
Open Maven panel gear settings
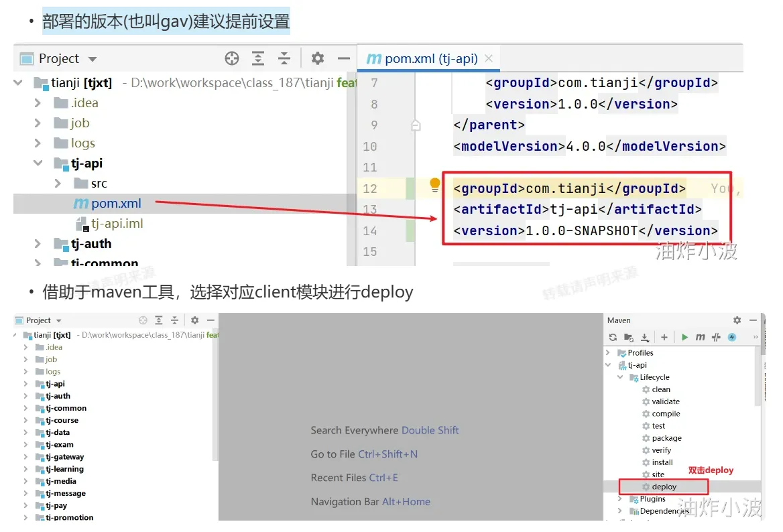[x=737, y=320]
